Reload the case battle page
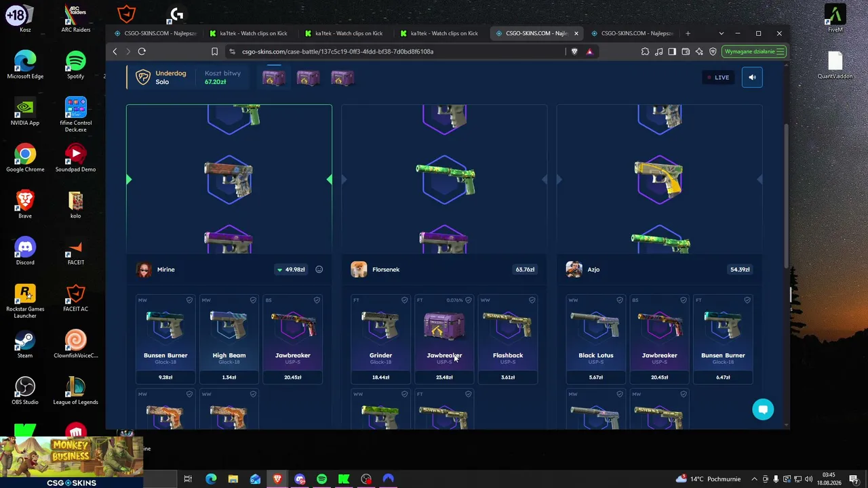868x488 pixels. coord(142,52)
